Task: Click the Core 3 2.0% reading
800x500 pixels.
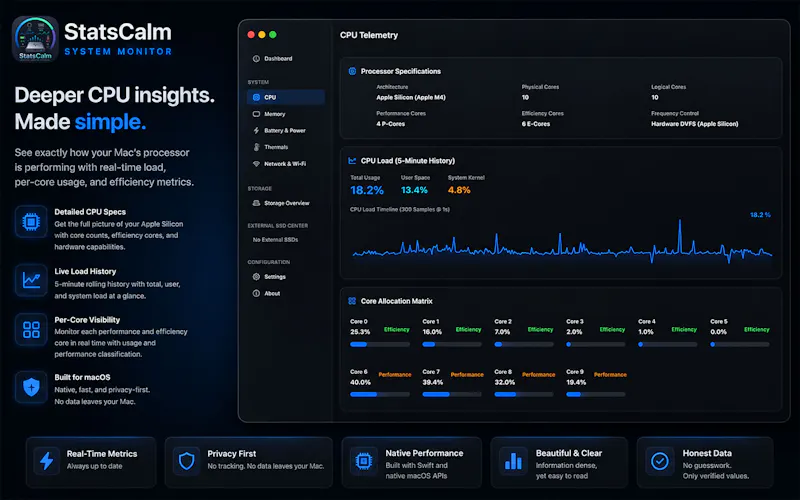Action: pyautogui.click(x=574, y=332)
